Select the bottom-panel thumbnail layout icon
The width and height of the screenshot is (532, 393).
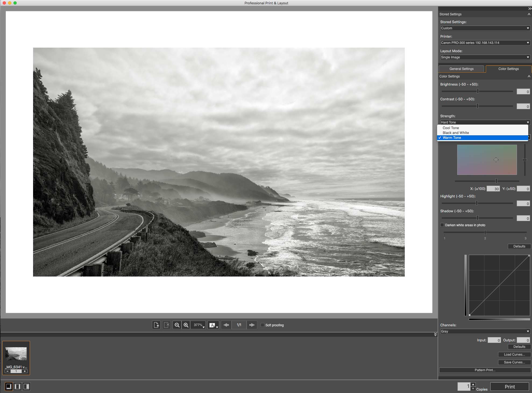9,387
